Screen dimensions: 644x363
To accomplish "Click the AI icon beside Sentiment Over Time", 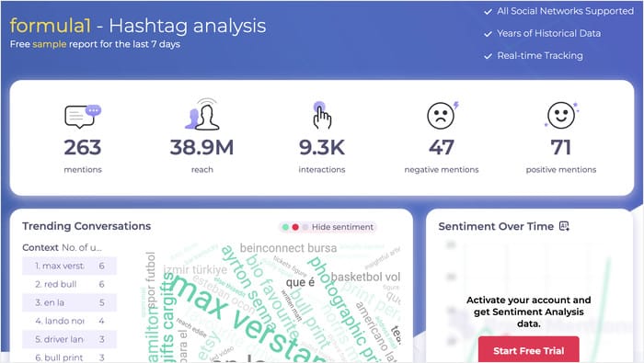I will [x=564, y=226].
